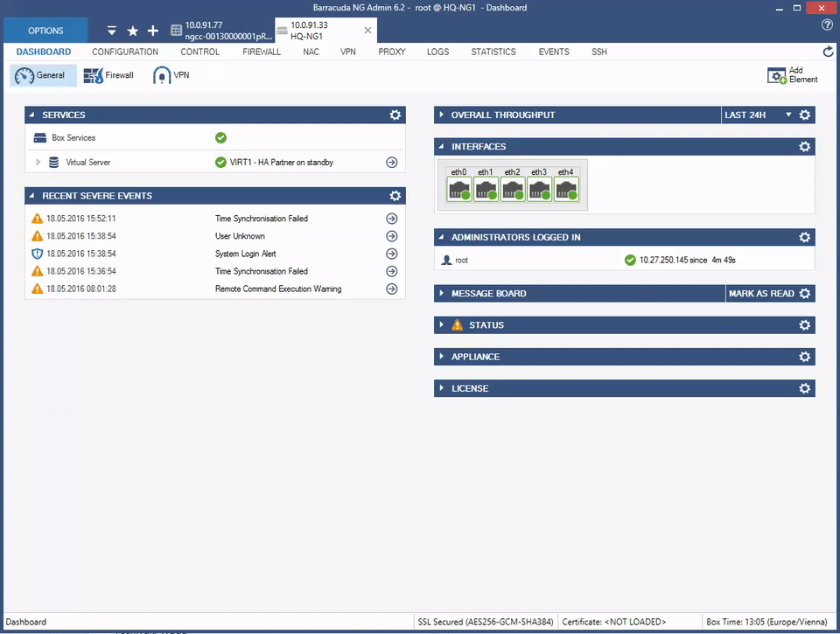Open settings gear of ADMINISTRATORS LOGGED IN panel

(x=804, y=237)
